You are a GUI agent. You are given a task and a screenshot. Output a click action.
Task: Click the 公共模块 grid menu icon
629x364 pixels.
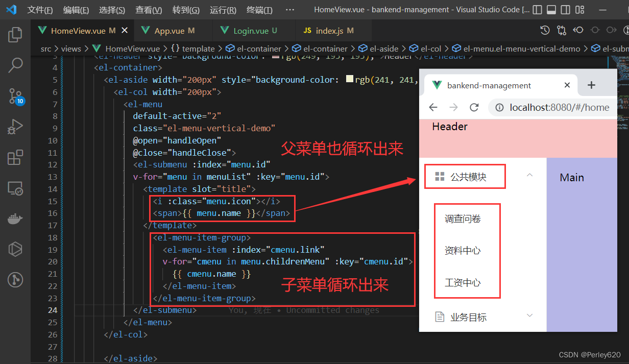coord(439,177)
